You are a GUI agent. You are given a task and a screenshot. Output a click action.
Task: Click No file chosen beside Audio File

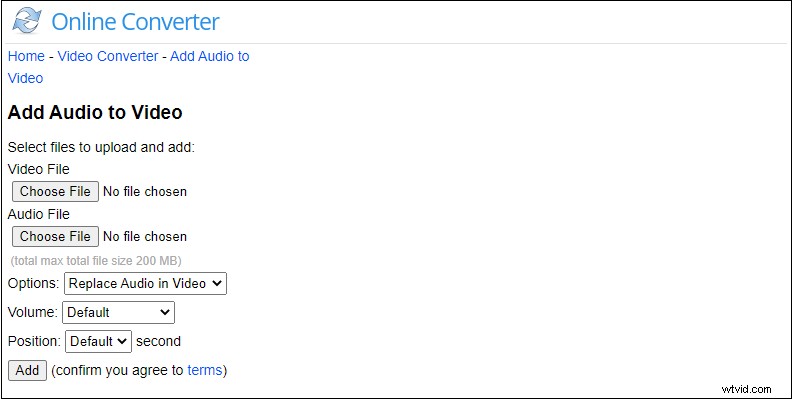tap(145, 236)
